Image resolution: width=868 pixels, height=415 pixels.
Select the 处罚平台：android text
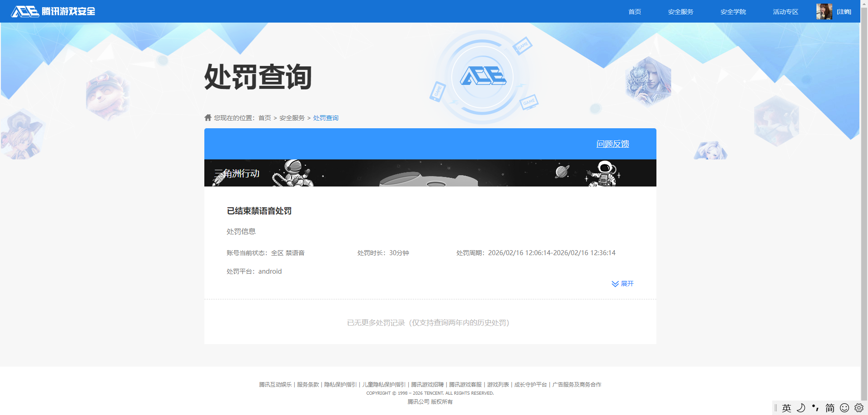[x=254, y=271]
